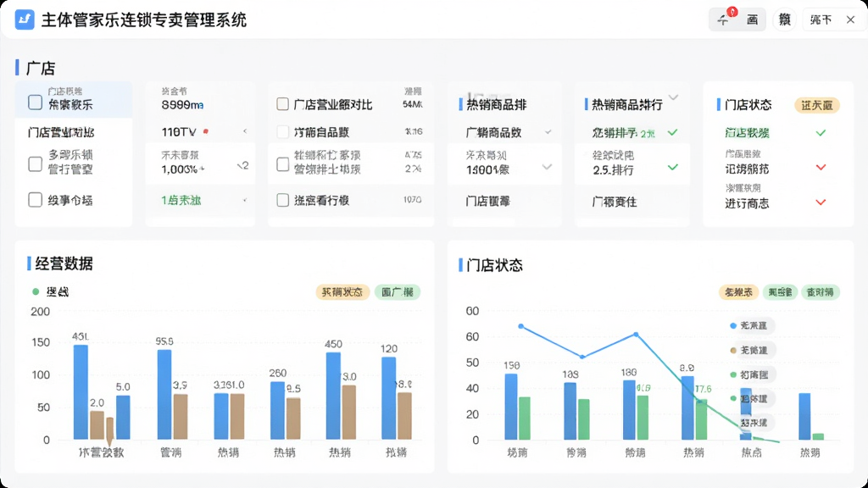Click the 8999m value
This screenshot has width=868, height=488.
click(183, 105)
